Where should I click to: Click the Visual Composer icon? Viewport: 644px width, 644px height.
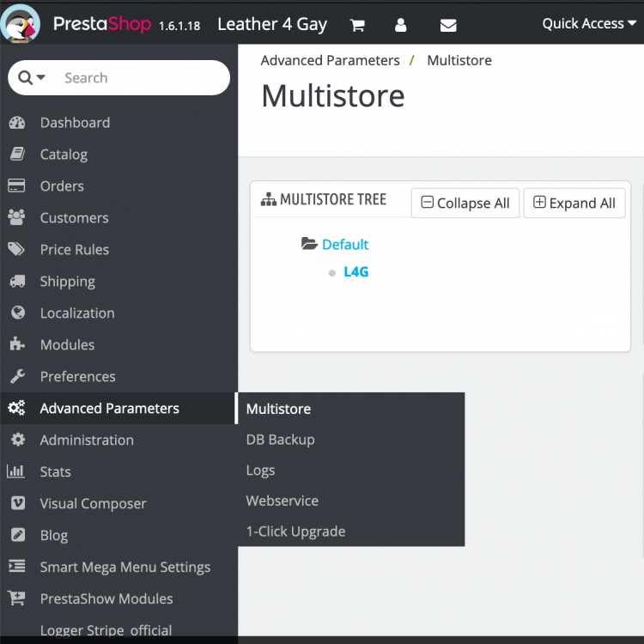(x=18, y=502)
